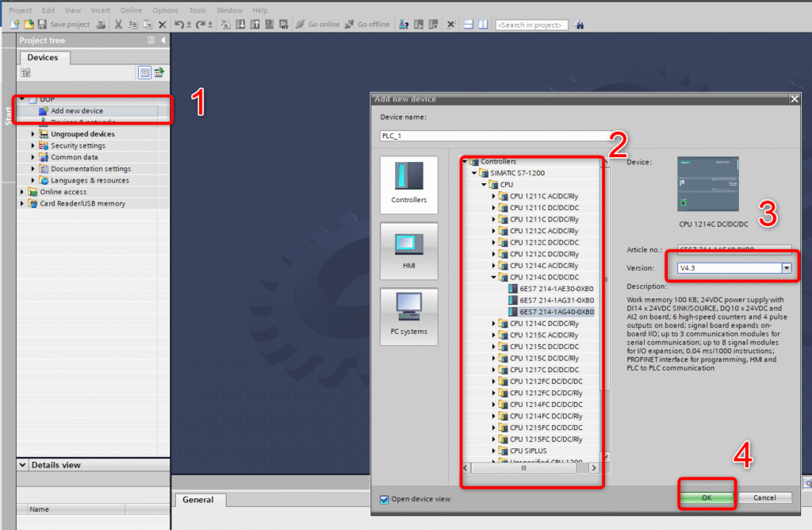Select the Controllers device category button
812x530 pixels.
[408, 182]
